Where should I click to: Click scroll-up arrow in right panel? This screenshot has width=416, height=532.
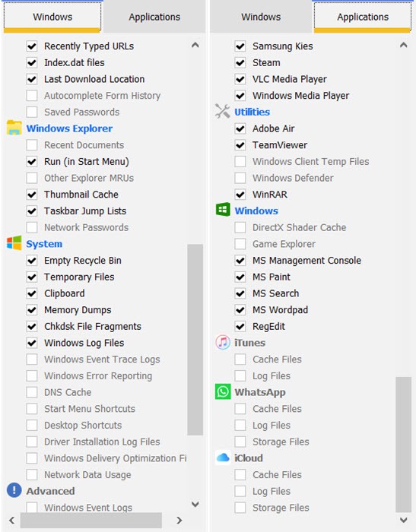click(403, 45)
